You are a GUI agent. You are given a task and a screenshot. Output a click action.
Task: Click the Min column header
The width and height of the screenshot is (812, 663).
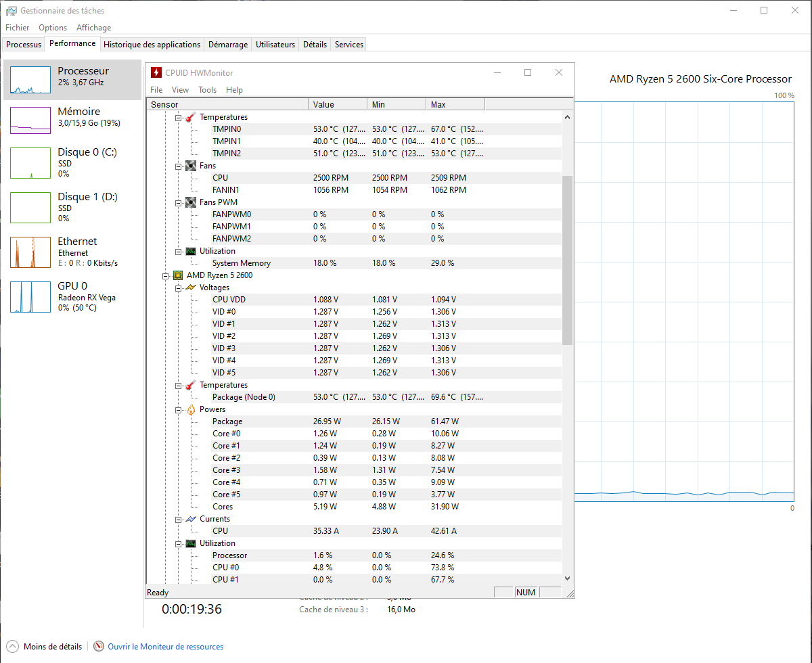[x=397, y=105]
